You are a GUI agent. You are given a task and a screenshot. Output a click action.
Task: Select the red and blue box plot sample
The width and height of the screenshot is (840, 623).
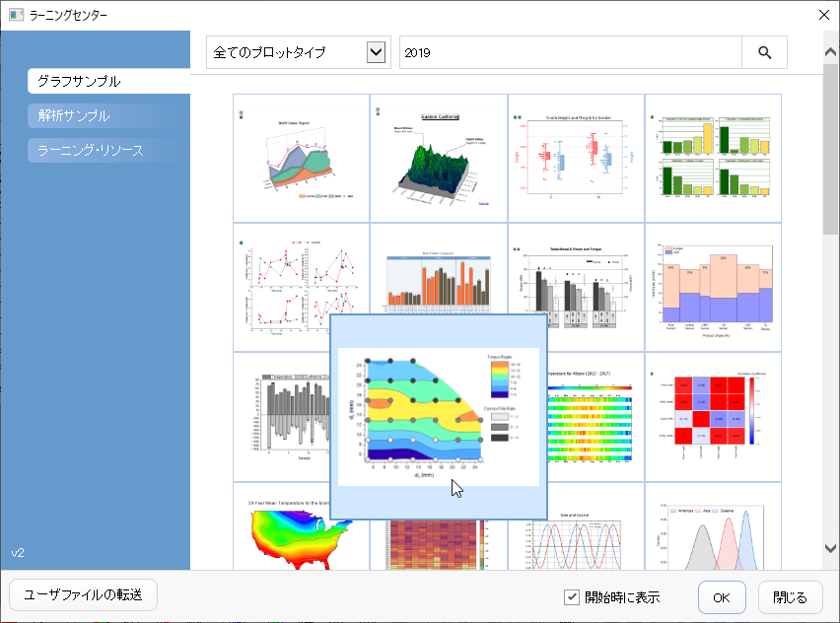tap(576, 158)
